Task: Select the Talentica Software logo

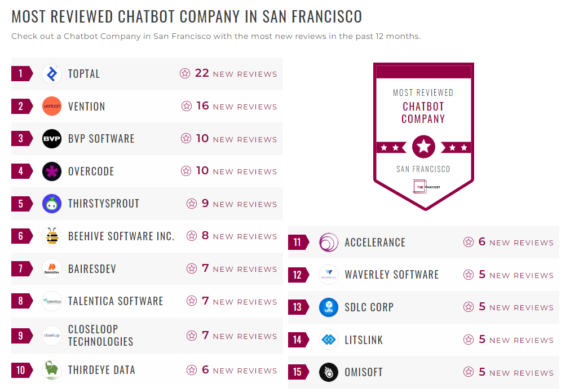Action: [x=51, y=301]
